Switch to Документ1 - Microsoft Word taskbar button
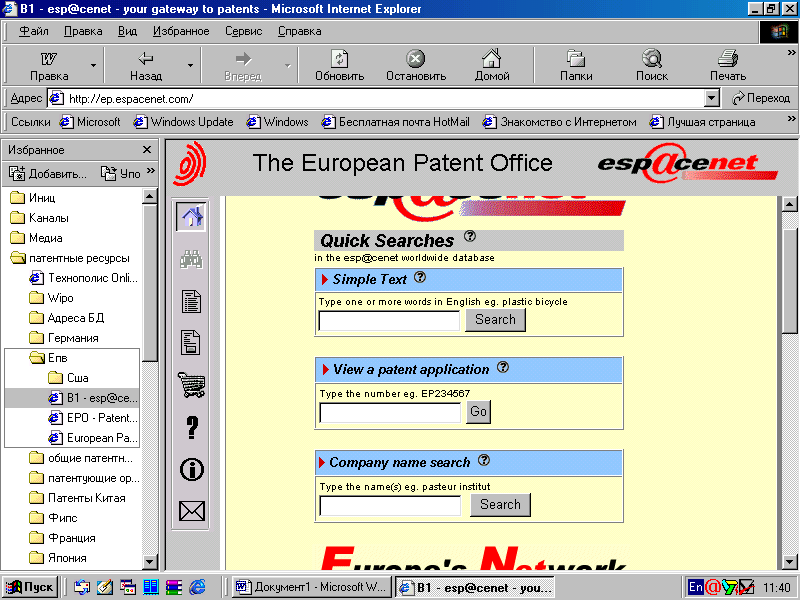The height and width of the screenshot is (600, 800). (311, 587)
